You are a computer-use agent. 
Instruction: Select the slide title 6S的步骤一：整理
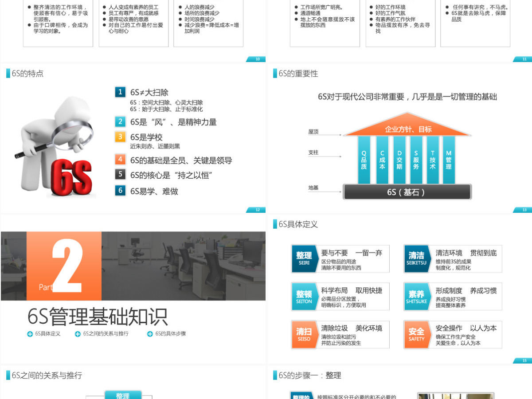(x=310, y=376)
